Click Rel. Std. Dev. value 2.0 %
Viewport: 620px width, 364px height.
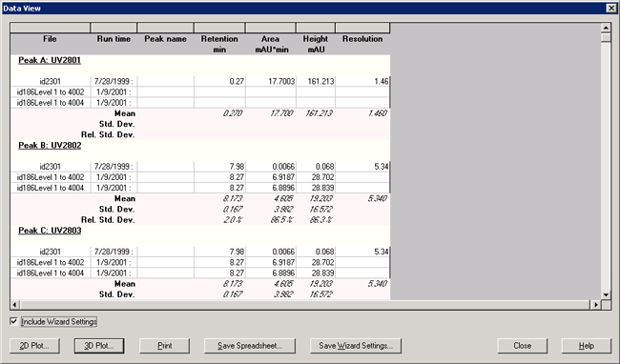pyautogui.click(x=233, y=220)
